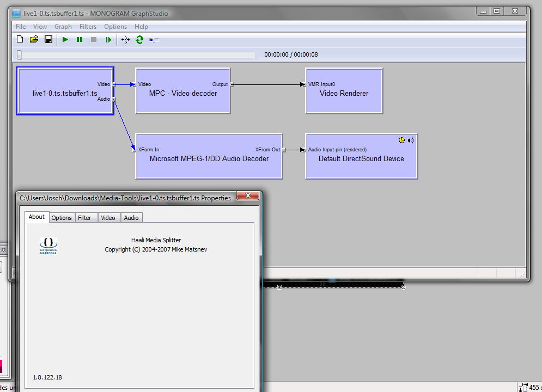Open the Graph menu
This screenshot has width=542, height=392.
(x=63, y=27)
